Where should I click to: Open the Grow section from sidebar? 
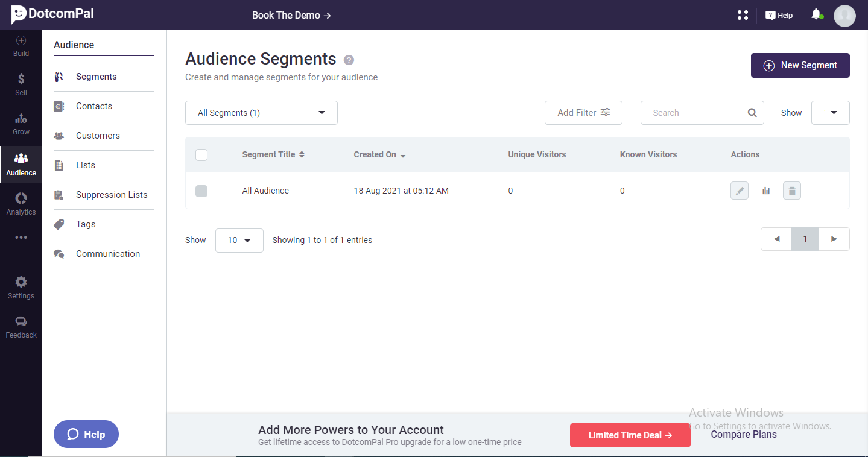[21, 124]
